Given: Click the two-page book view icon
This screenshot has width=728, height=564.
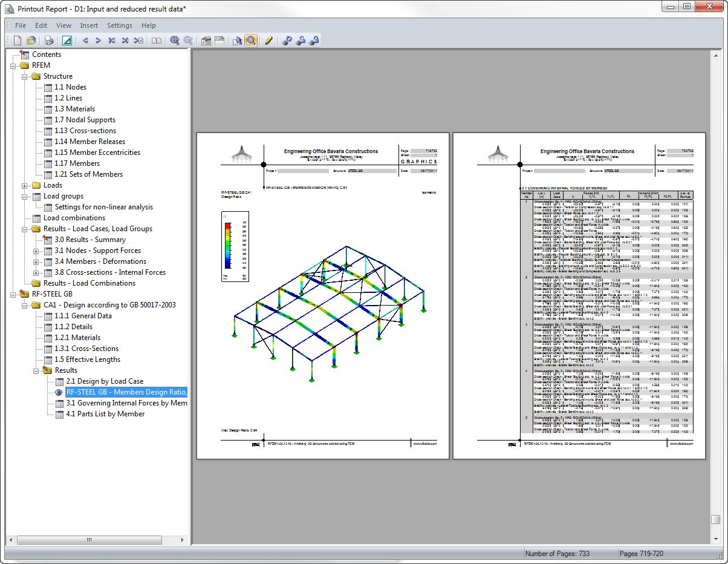Looking at the screenshot, I should 157,41.
